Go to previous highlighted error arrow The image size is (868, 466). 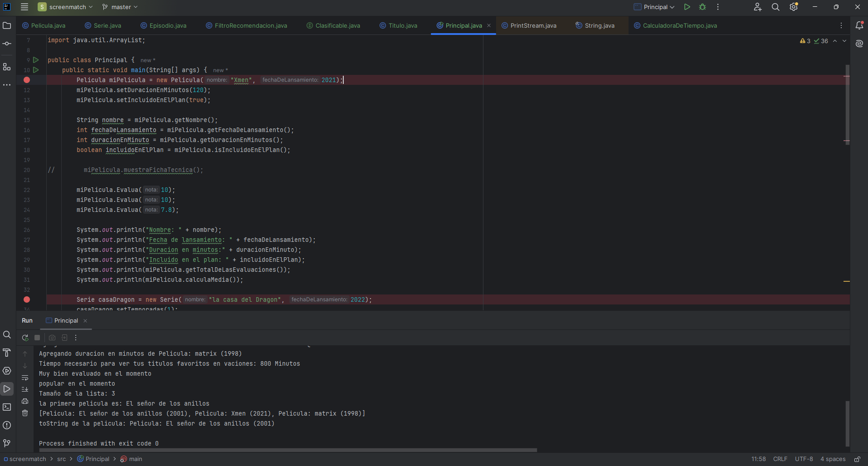tap(835, 41)
